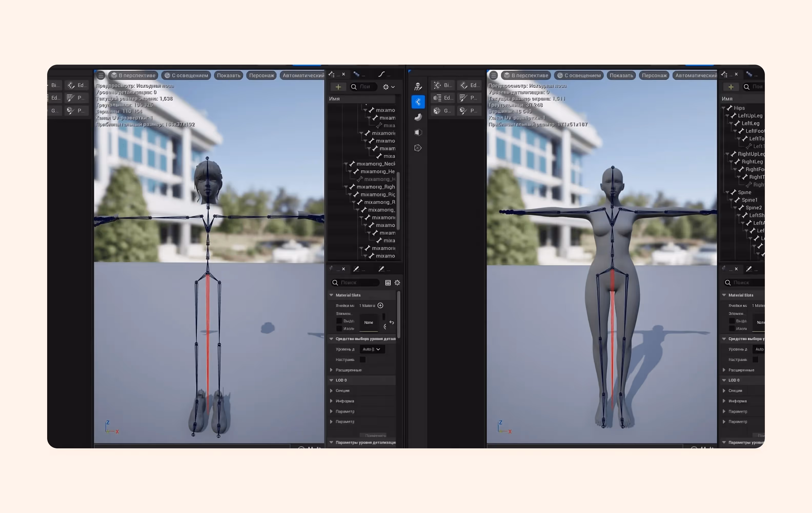Open the Auto LOD level dropdown in left panel

[372, 349]
